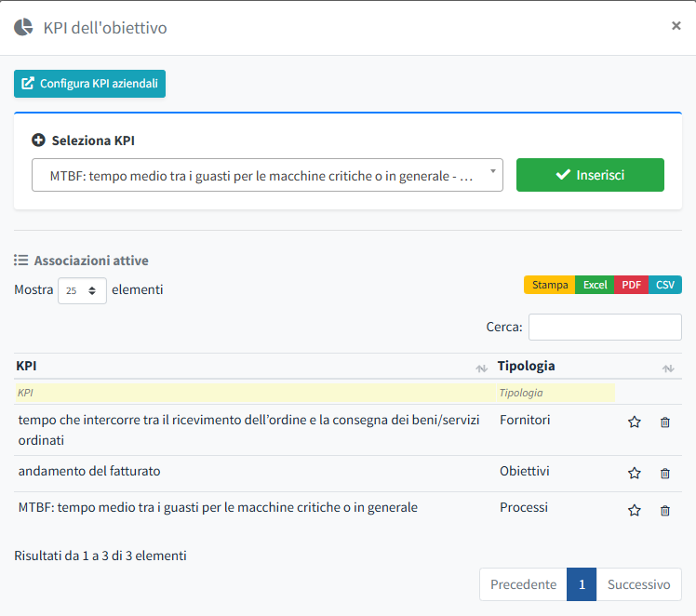Viewport: 696px width, 616px height.
Task: Sort table by KPI column arrows
Action: pos(481,368)
